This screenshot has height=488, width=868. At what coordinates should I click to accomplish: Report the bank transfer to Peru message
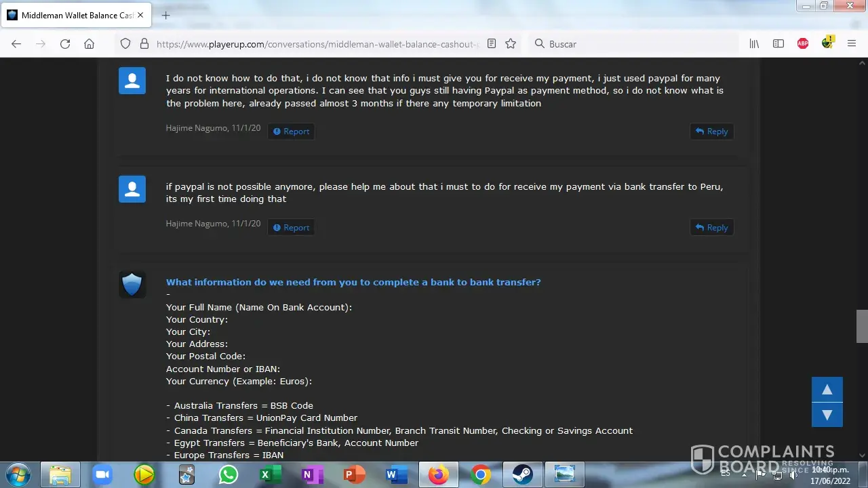pos(291,228)
